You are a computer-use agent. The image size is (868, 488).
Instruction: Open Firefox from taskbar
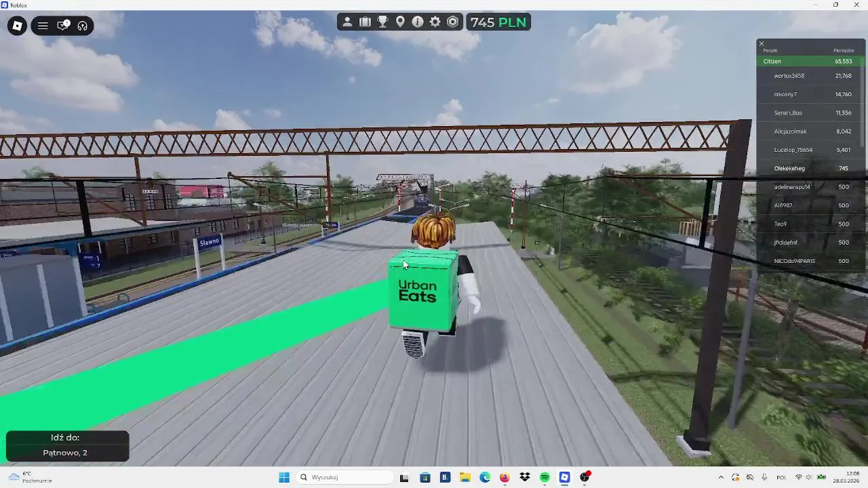pos(505,477)
